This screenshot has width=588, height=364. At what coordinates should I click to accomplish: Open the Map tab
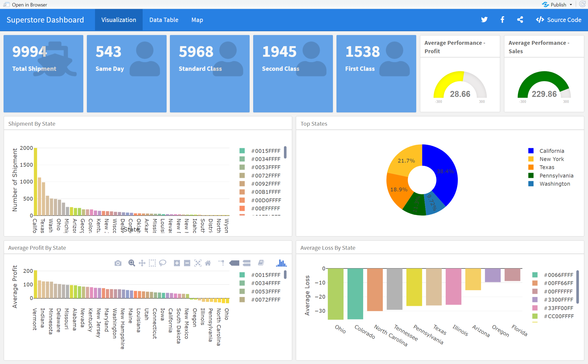(197, 20)
